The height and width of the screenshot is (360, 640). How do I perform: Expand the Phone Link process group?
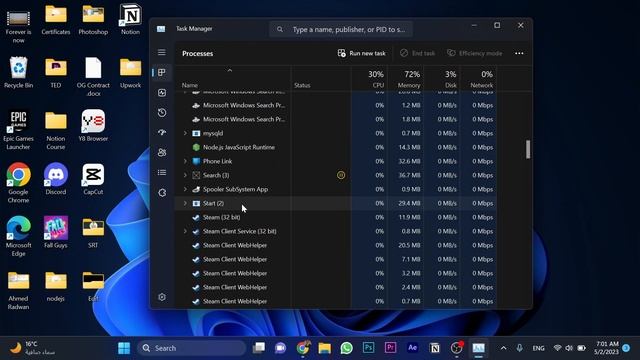(x=185, y=161)
